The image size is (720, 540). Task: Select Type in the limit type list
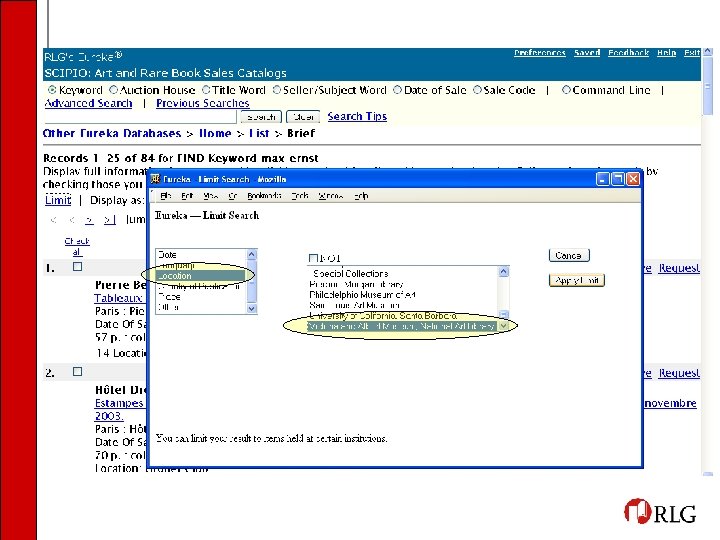point(202,297)
